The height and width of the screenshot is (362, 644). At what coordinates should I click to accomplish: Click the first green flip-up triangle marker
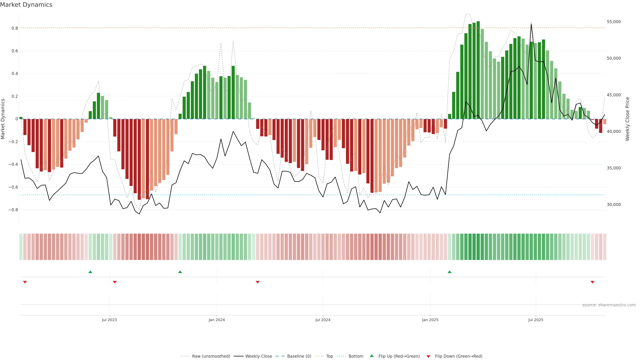tap(90, 272)
